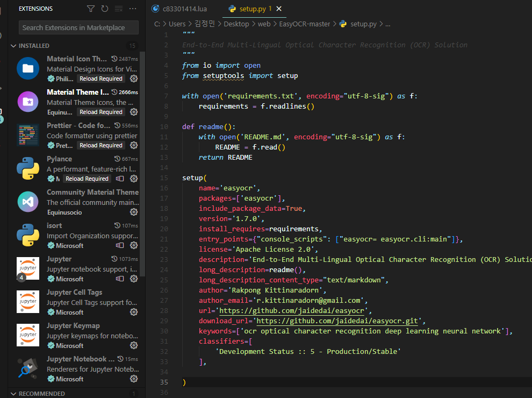532x398 pixels.
Task: Click Reload Required for Material Theme Icons
Action: pos(100,112)
